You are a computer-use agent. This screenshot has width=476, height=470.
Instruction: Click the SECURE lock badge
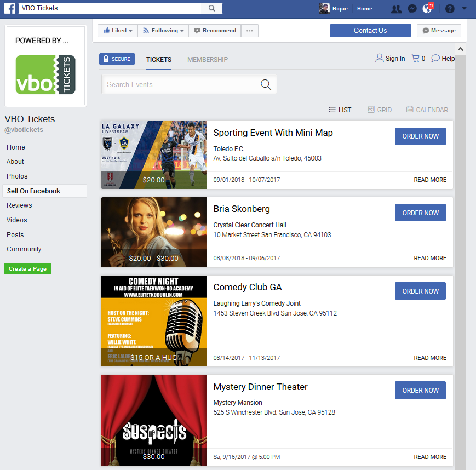pos(117,59)
